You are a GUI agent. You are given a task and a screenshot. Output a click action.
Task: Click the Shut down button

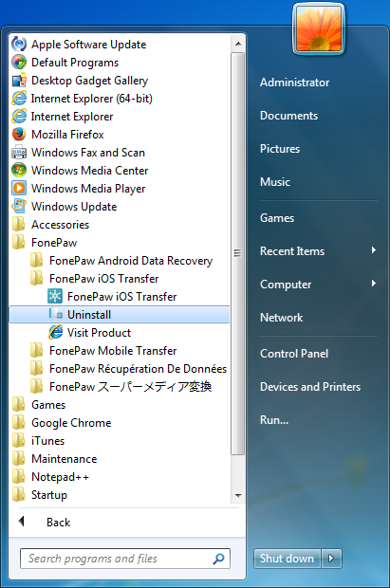288,559
